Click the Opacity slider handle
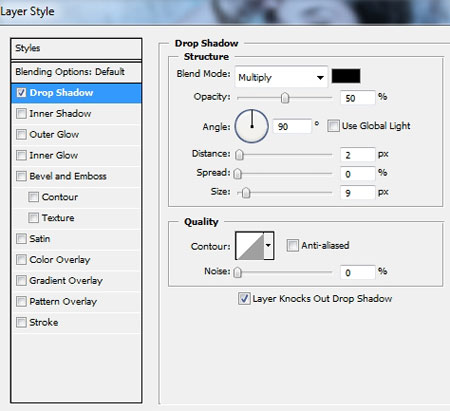This screenshot has width=450, height=411. 285,98
